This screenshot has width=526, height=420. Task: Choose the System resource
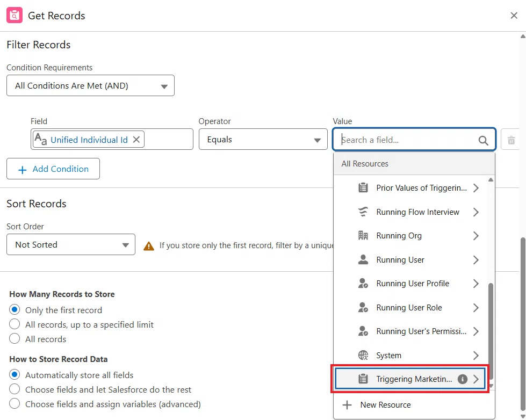click(411, 355)
